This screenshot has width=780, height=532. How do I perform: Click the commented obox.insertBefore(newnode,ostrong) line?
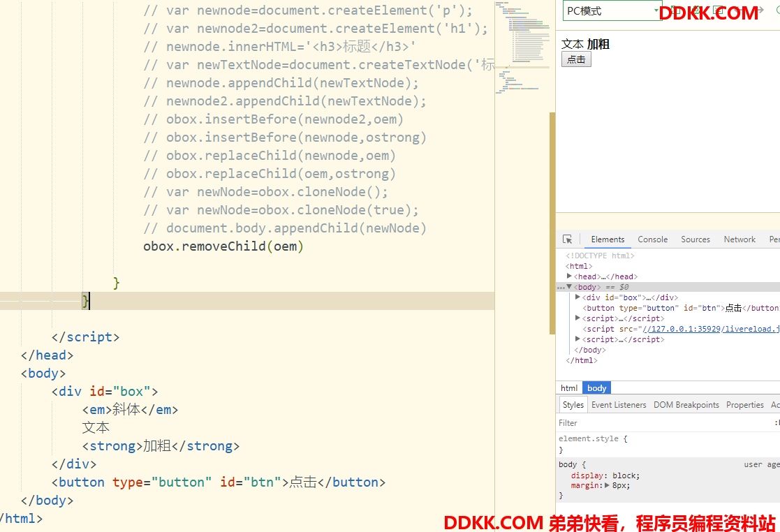pos(285,138)
